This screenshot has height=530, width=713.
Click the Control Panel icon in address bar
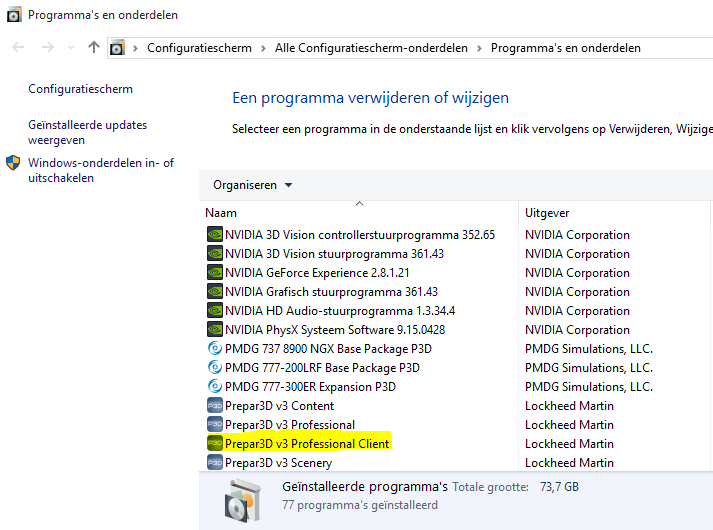(117, 48)
